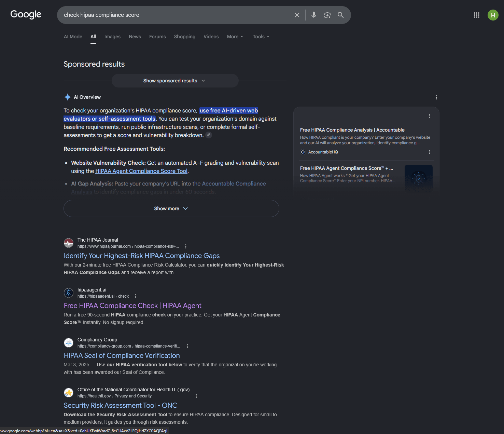Image resolution: width=504 pixels, height=434 pixels.
Task: Submit search with magnifier icon
Action: coord(341,15)
